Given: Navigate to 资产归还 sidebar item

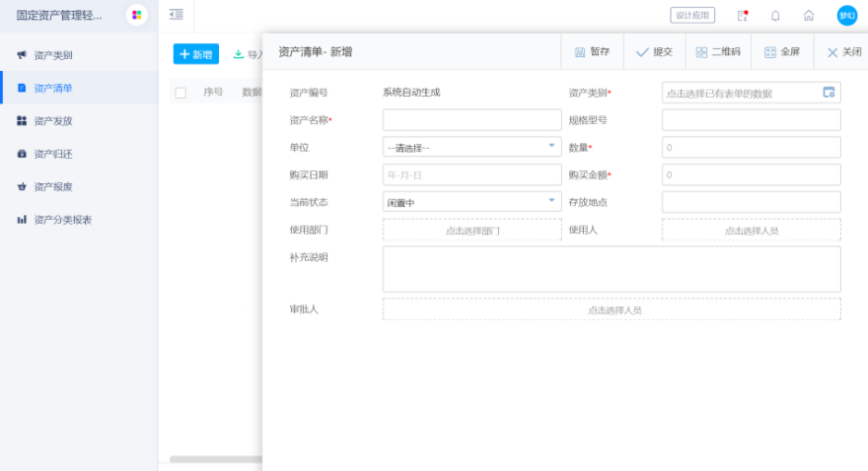Looking at the screenshot, I should 53,154.
